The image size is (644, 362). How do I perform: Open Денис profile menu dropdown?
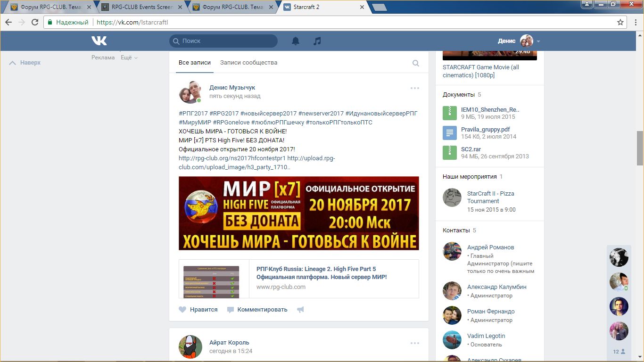(x=538, y=41)
